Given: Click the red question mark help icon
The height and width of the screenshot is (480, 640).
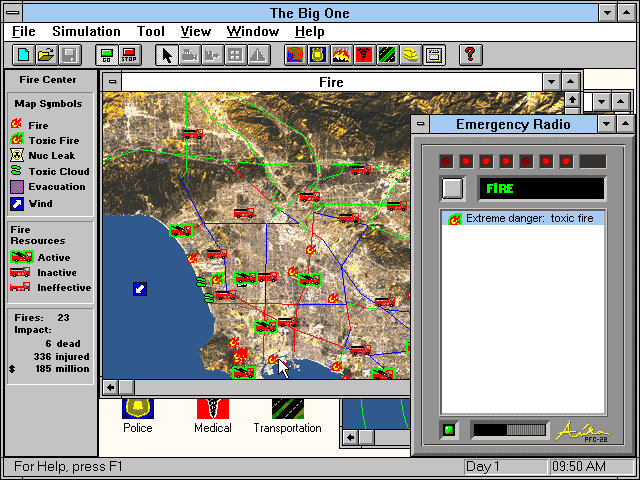Looking at the screenshot, I should tap(470, 55).
